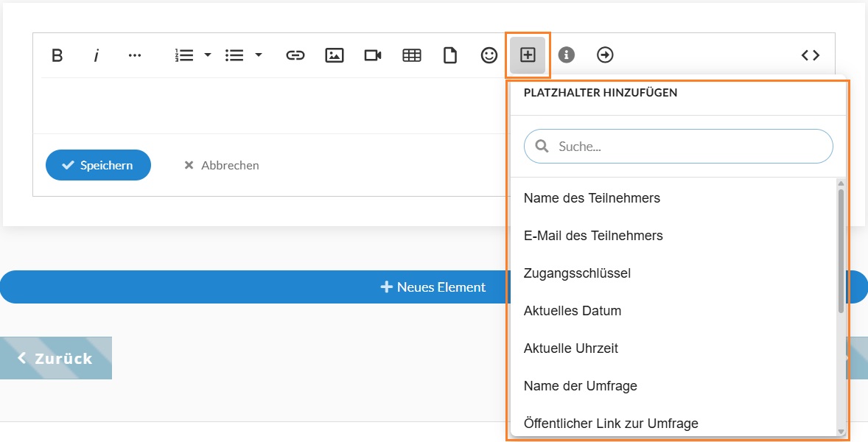Open the emoji picker
This screenshot has height=442, width=868.
click(x=489, y=55)
